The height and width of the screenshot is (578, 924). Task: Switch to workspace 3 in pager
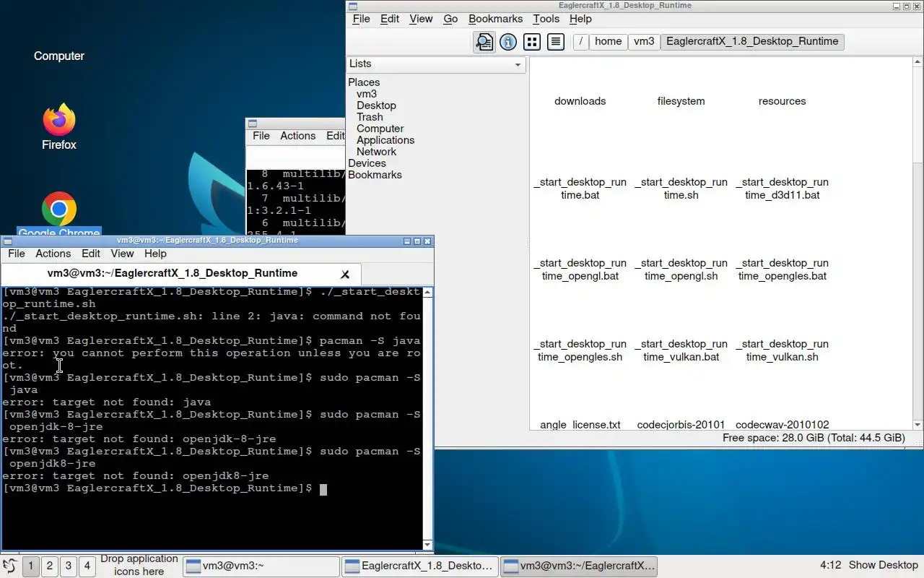(69, 566)
